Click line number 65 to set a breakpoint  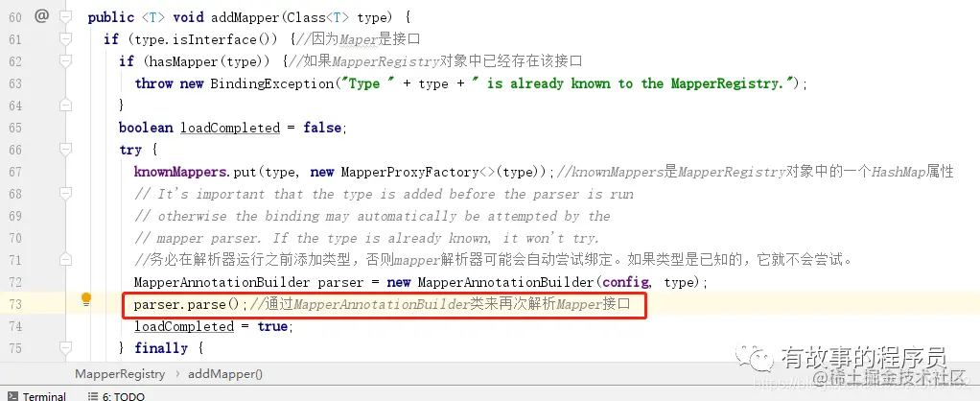pyautogui.click(x=15, y=128)
